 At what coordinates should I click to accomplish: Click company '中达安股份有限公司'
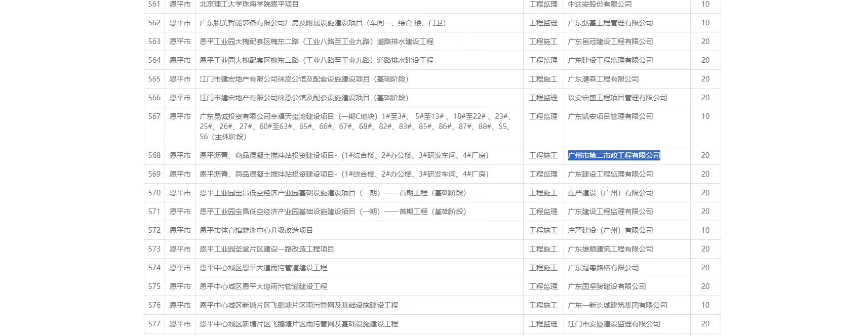click(x=600, y=4)
